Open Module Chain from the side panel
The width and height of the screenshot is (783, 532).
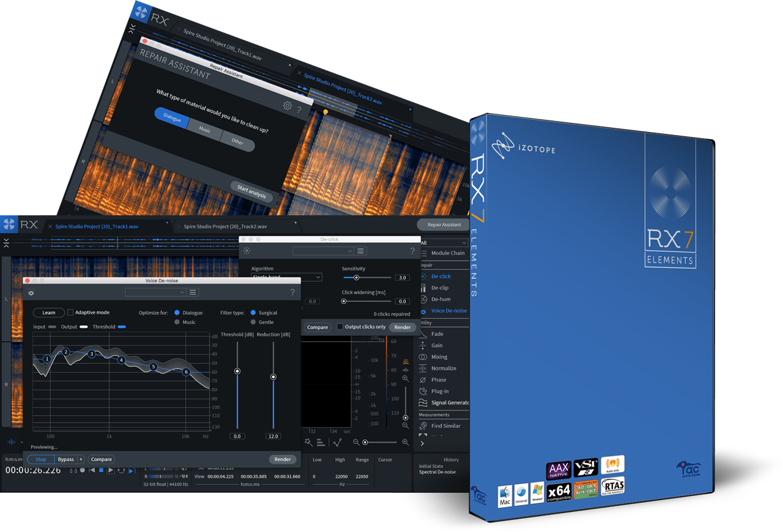(447, 253)
